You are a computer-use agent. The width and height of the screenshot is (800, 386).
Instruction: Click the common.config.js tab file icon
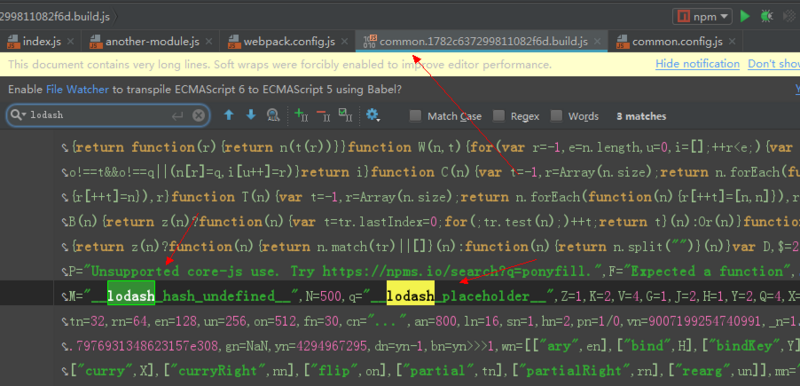tap(622, 42)
